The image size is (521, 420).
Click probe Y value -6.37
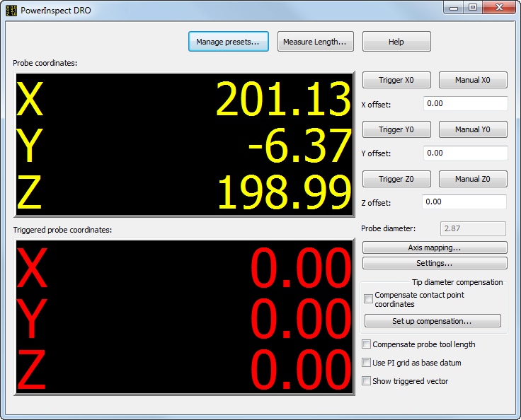coord(299,146)
